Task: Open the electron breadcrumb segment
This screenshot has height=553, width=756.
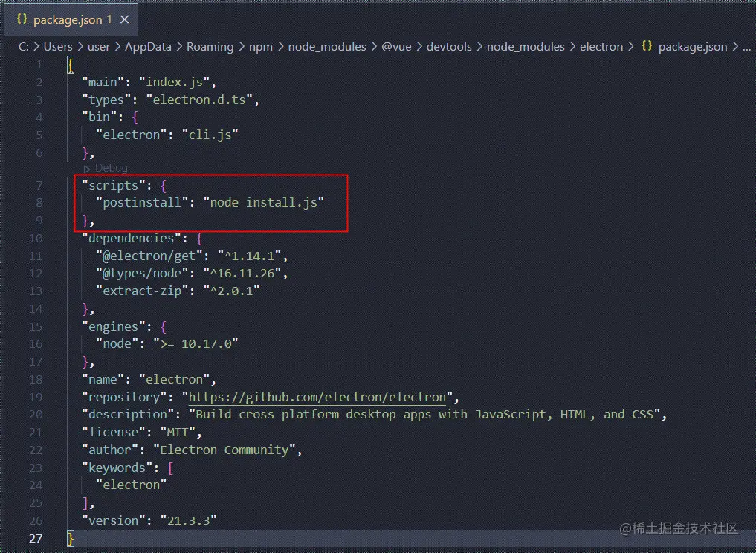Action: coord(601,46)
